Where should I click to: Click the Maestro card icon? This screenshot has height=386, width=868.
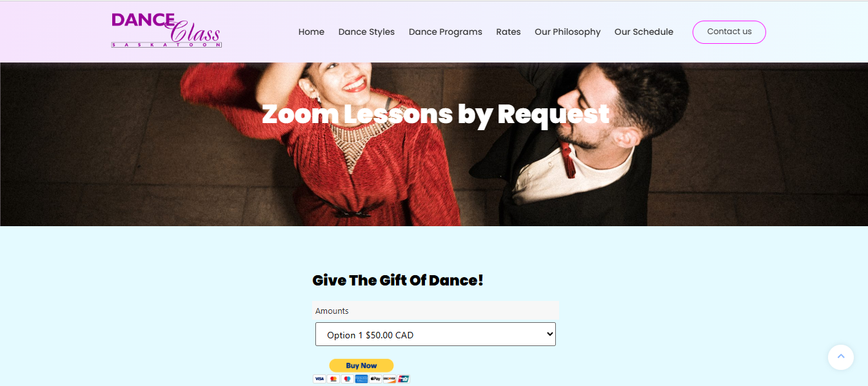tap(348, 379)
